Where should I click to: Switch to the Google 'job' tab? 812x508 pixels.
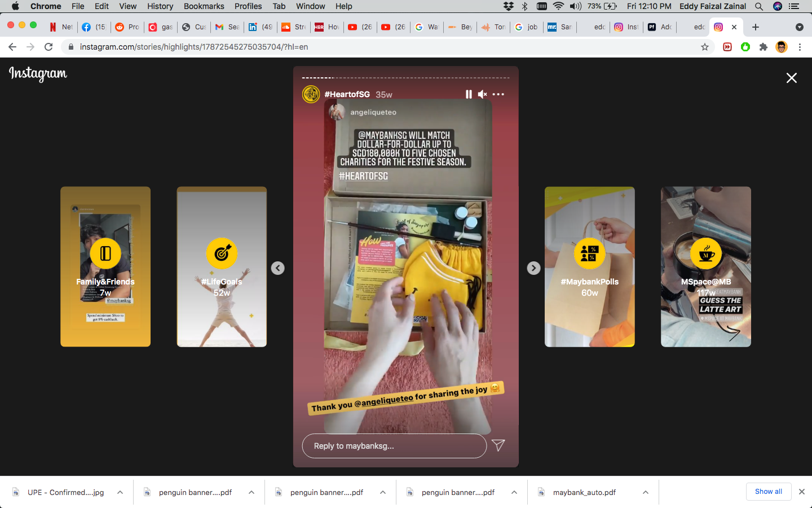(527, 27)
